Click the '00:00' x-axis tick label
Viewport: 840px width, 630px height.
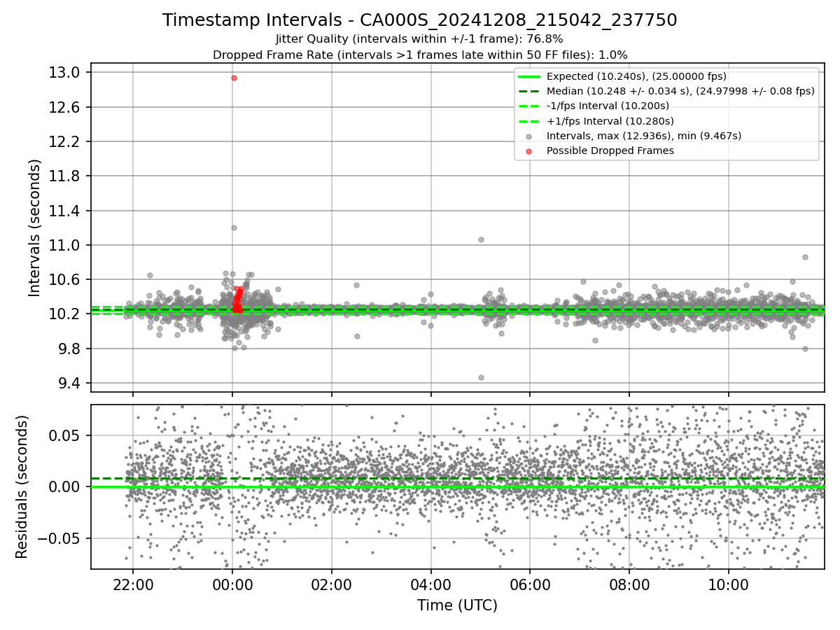click(232, 584)
